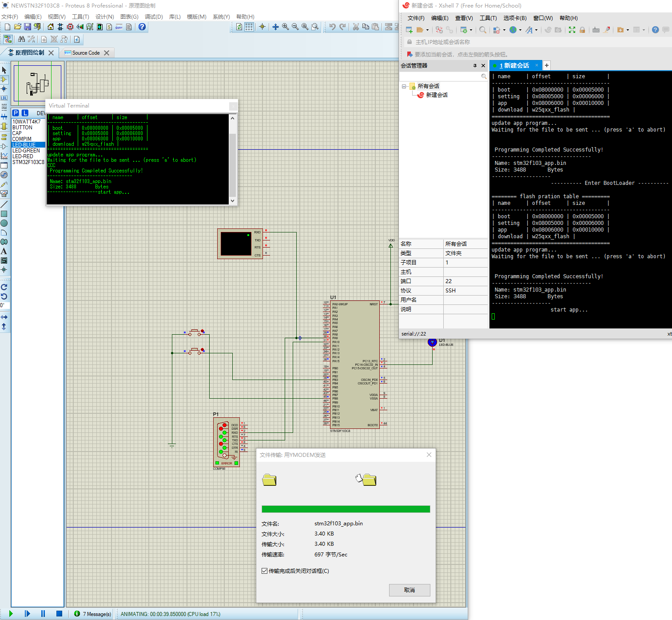
Task: Click the YMODEM transfer progress bar
Action: click(346, 509)
